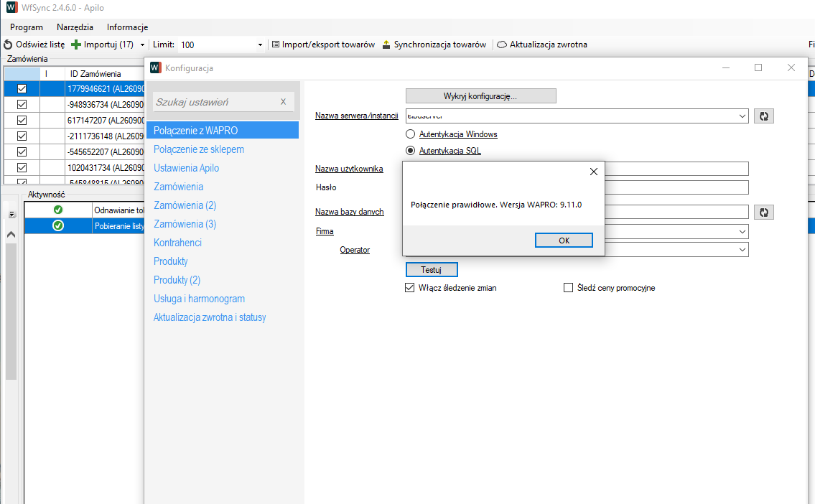Click the Testuj button
The height and width of the screenshot is (504, 815).
click(432, 270)
